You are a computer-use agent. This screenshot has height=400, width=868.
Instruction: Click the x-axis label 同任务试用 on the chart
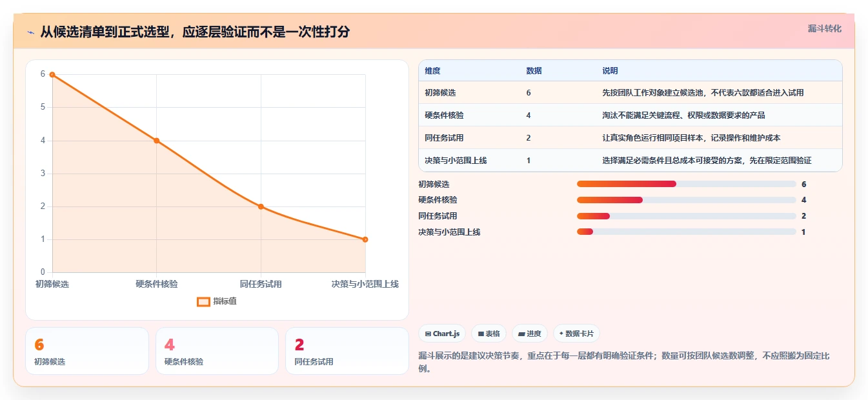(261, 284)
